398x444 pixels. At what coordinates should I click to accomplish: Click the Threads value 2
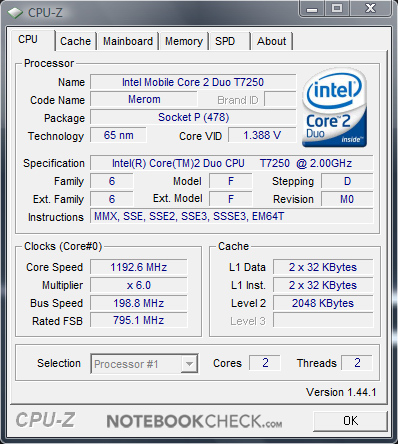[357, 363]
